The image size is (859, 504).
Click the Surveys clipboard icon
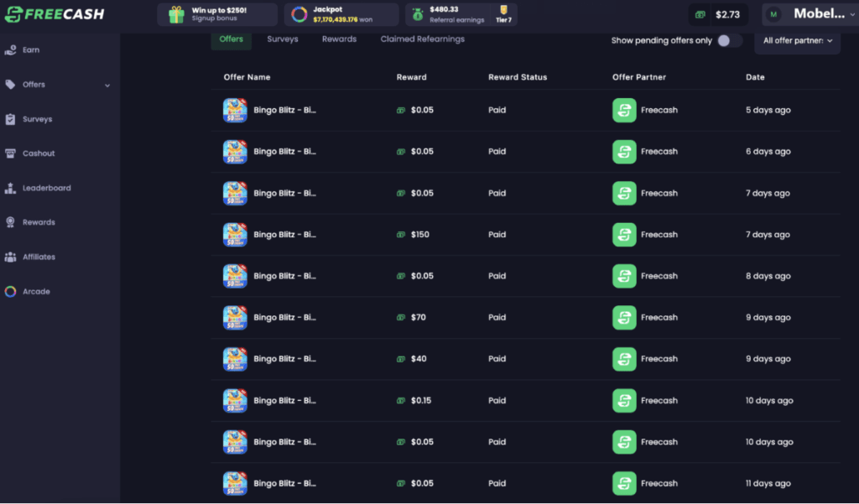click(10, 119)
